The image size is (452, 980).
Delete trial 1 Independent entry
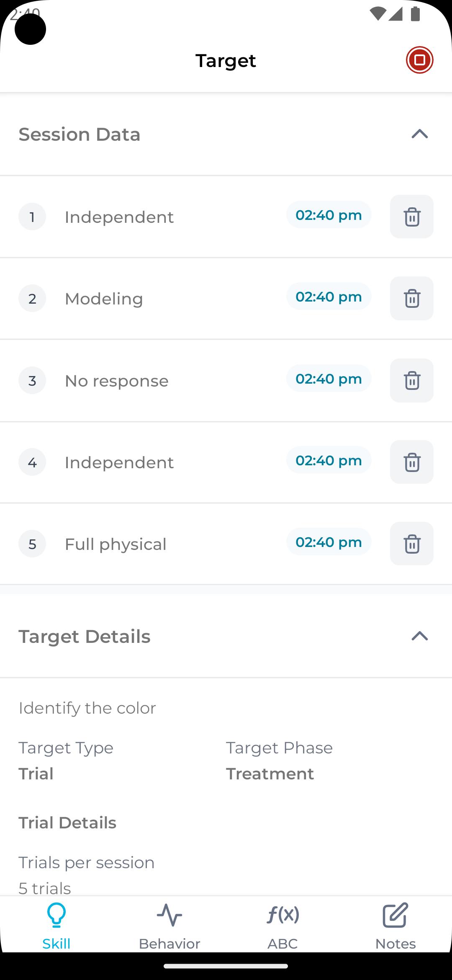[412, 217]
